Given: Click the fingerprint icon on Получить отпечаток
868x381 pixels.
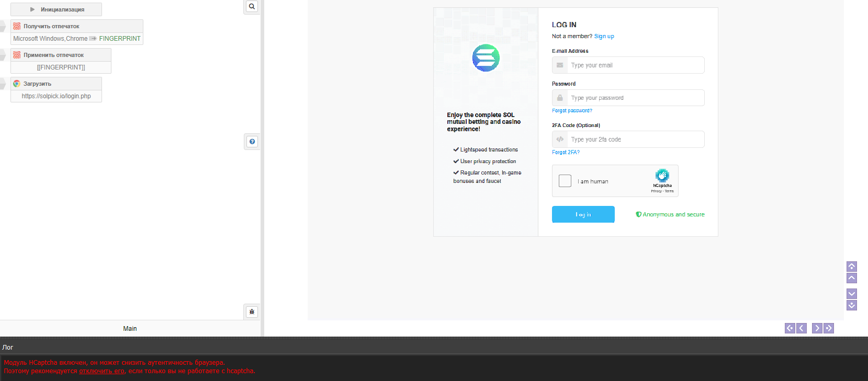Looking at the screenshot, I should [17, 26].
